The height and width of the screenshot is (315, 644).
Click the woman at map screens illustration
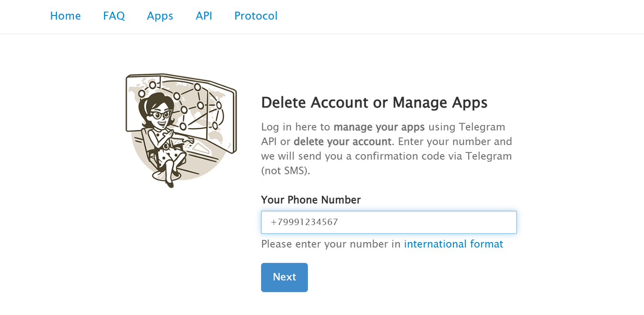click(181, 130)
